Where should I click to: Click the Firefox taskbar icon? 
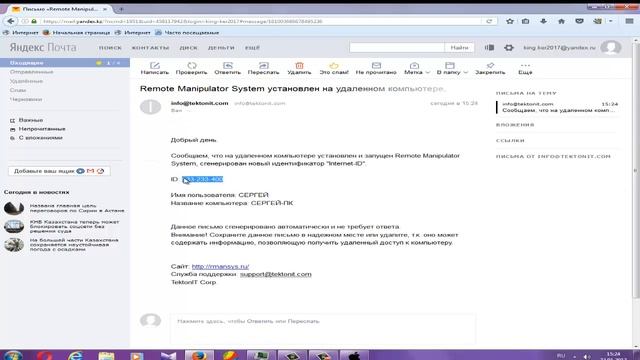(x=199, y=356)
